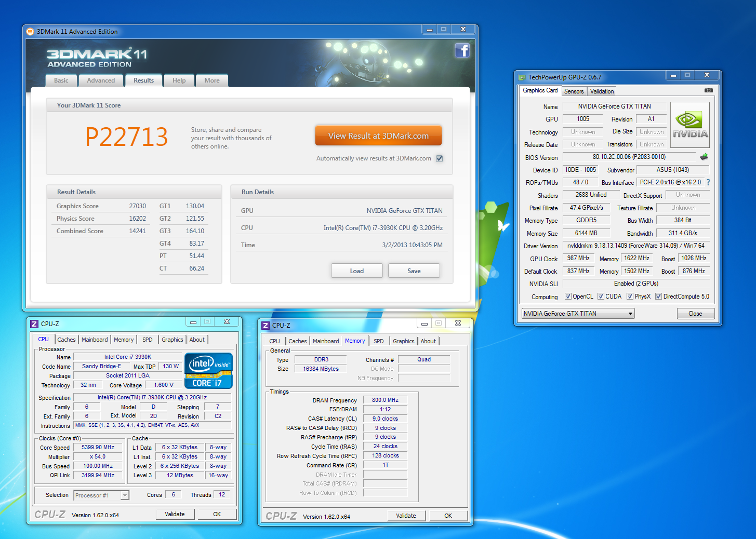Close the right CPU-Z Memory window
Viewport: 756px width, 539px height.
[x=458, y=324]
